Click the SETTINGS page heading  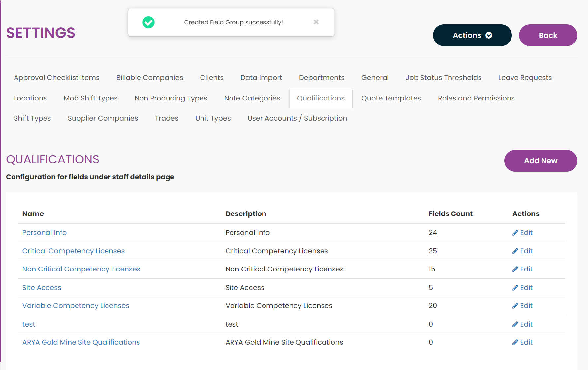click(x=41, y=33)
